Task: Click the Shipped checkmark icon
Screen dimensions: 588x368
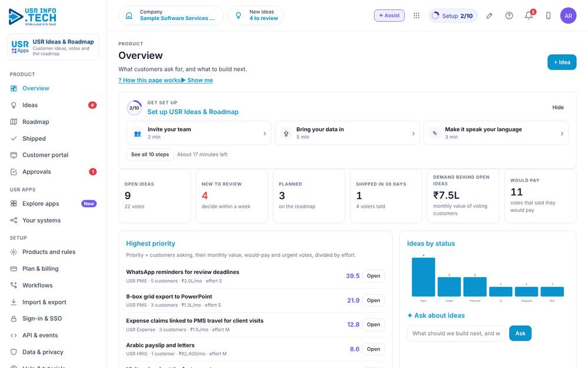Action: 14,138
